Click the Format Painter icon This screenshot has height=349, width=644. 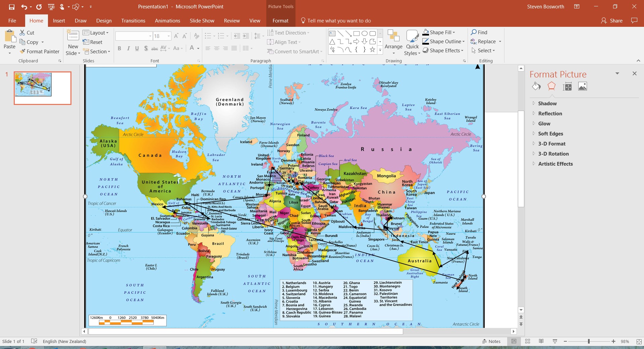(23, 52)
